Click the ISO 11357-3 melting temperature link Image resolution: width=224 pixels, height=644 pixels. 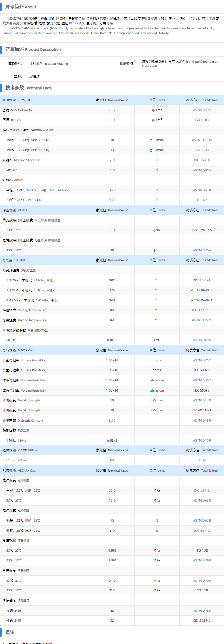(x=202, y=310)
